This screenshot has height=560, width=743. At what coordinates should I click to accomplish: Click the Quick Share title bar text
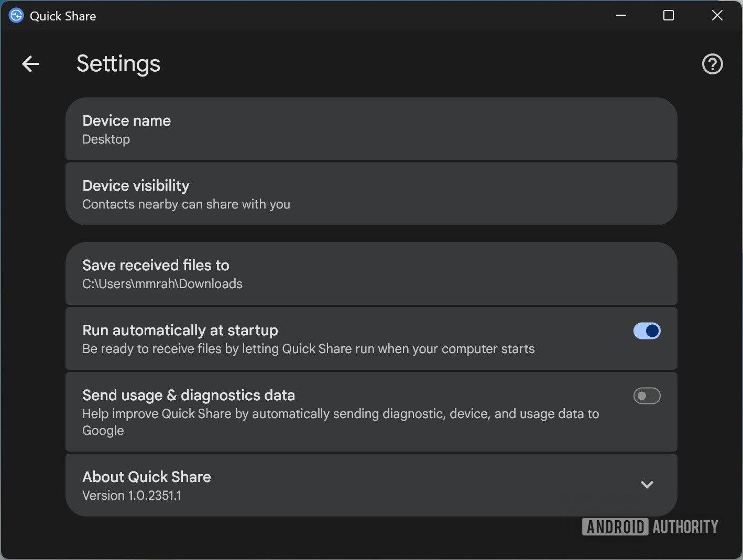(x=63, y=16)
